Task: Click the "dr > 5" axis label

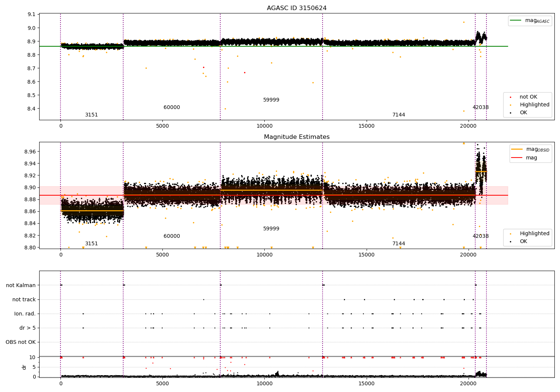Action: coord(28,328)
